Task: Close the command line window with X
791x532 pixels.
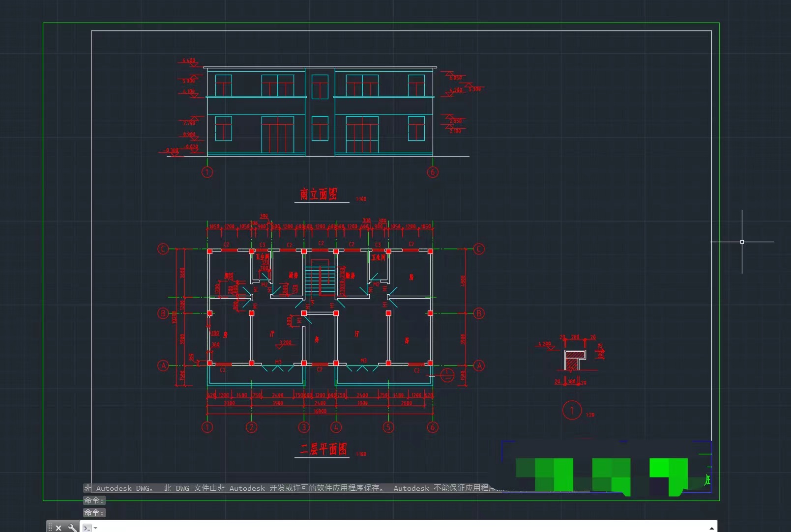Action: [x=59, y=528]
